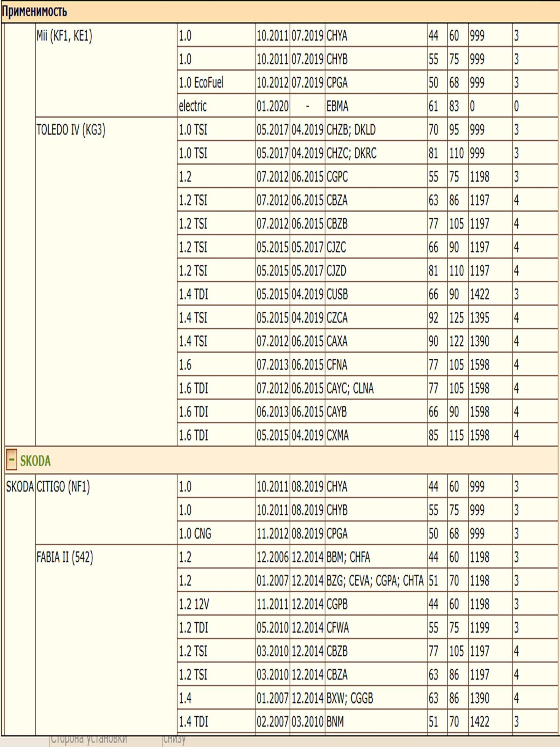Click the BZG; CEVA; CGPA; CHTA code cell
This screenshot has width=560, height=747.
point(375,581)
